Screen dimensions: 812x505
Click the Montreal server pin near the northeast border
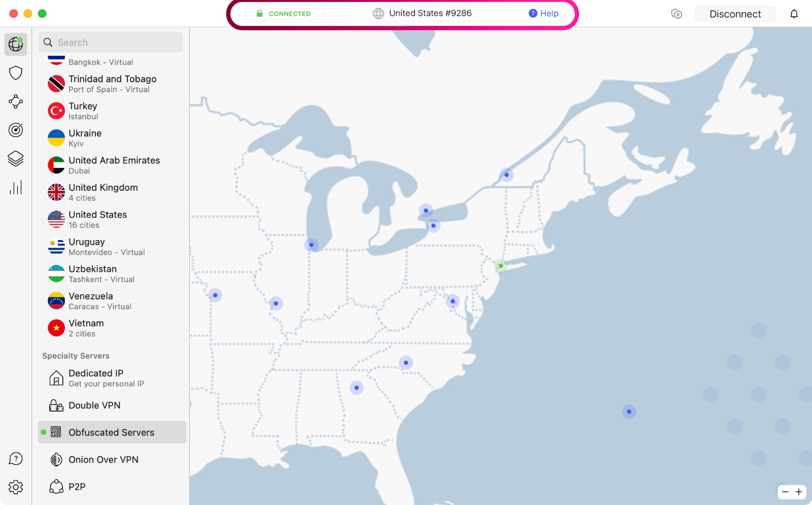coord(506,175)
